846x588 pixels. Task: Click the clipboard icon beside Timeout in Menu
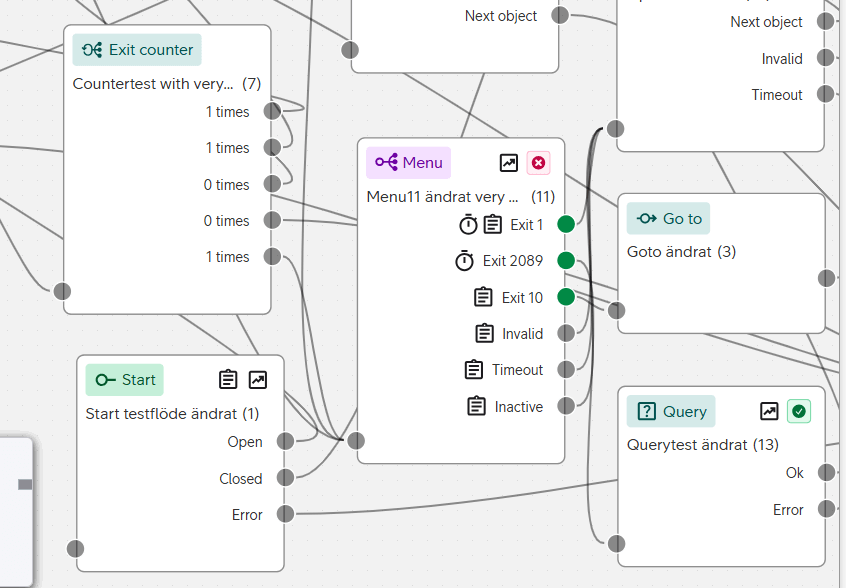coord(474,370)
